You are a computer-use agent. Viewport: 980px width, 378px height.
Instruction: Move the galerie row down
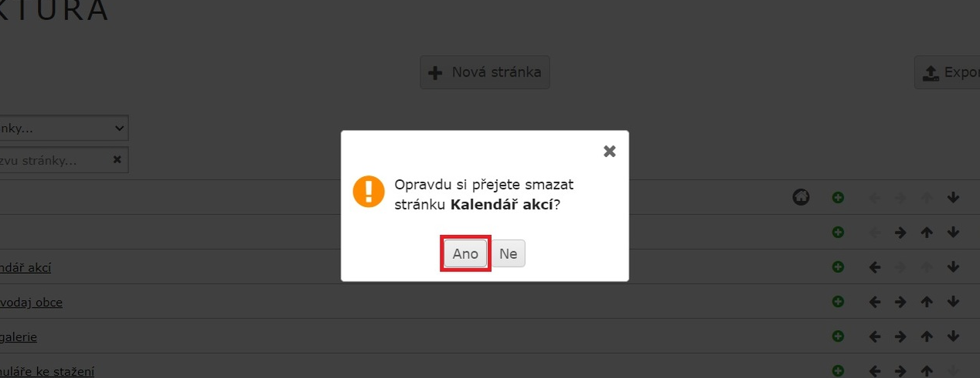coord(953,336)
